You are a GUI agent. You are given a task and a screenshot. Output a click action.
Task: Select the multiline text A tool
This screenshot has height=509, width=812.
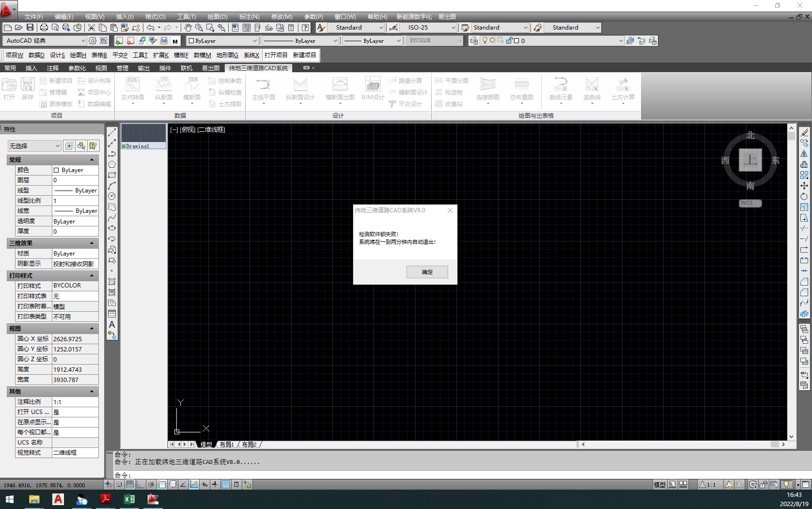(112, 324)
